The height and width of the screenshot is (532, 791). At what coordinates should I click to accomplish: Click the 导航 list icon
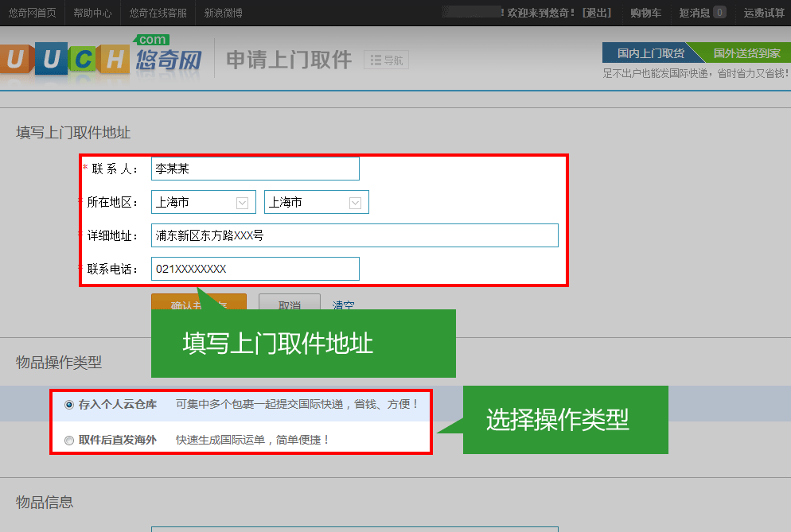point(376,60)
